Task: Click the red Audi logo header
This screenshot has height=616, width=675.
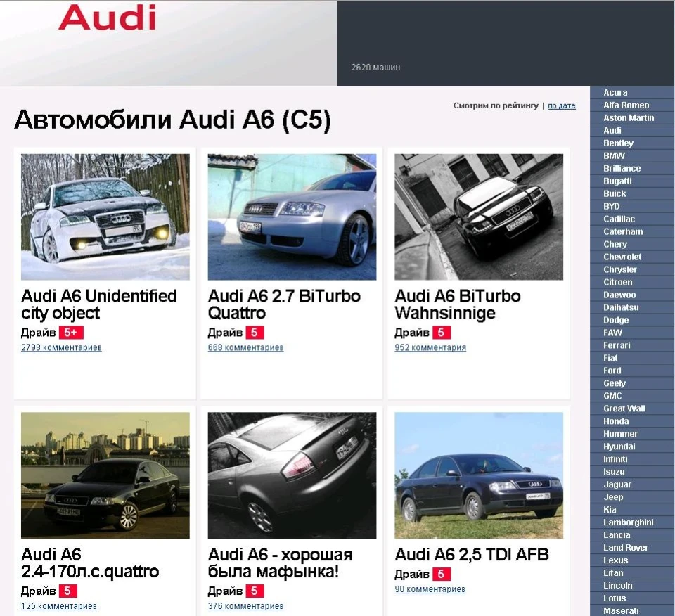Action: point(107,18)
